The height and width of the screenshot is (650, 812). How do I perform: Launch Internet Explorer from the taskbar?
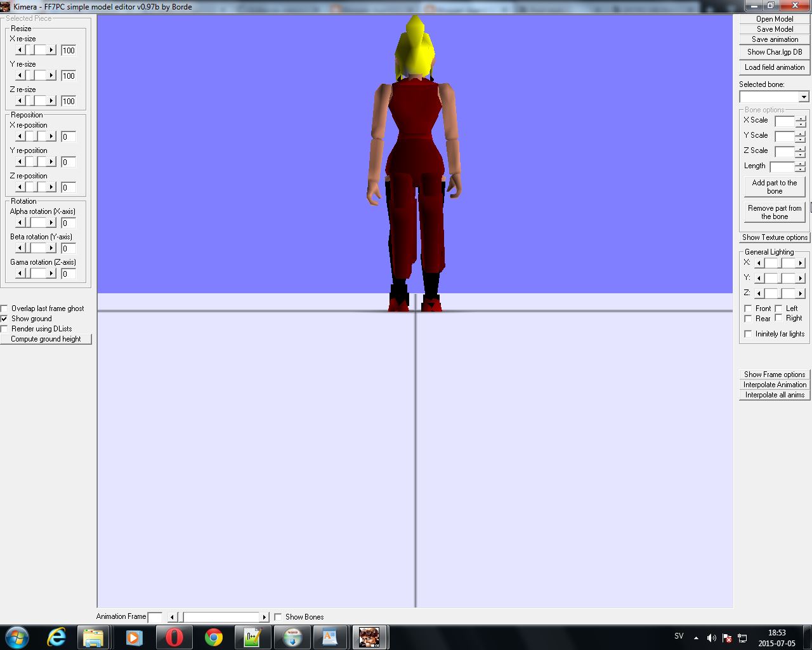(56, 637)
